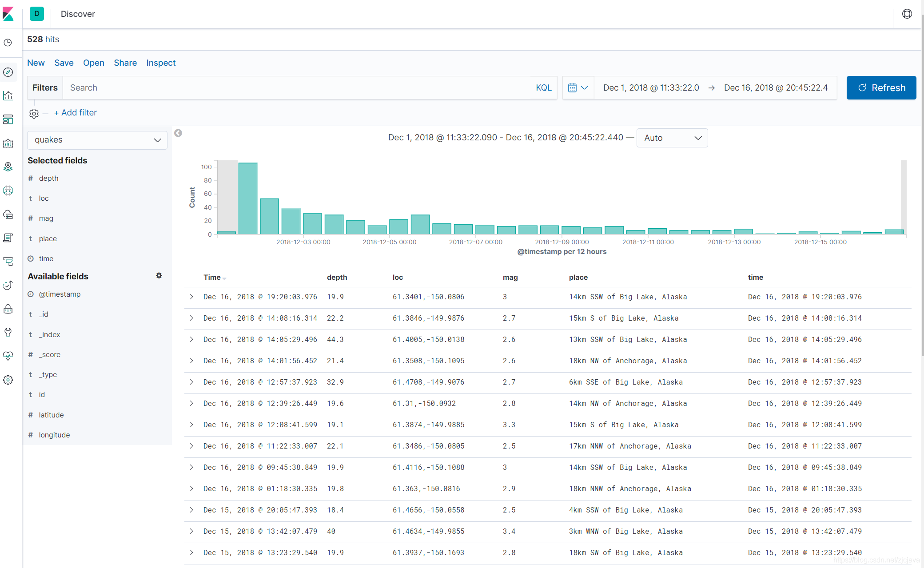924x568 pixels.
Task: Click the dev tools icon in sidebar
Action: [x=9, y=333]
